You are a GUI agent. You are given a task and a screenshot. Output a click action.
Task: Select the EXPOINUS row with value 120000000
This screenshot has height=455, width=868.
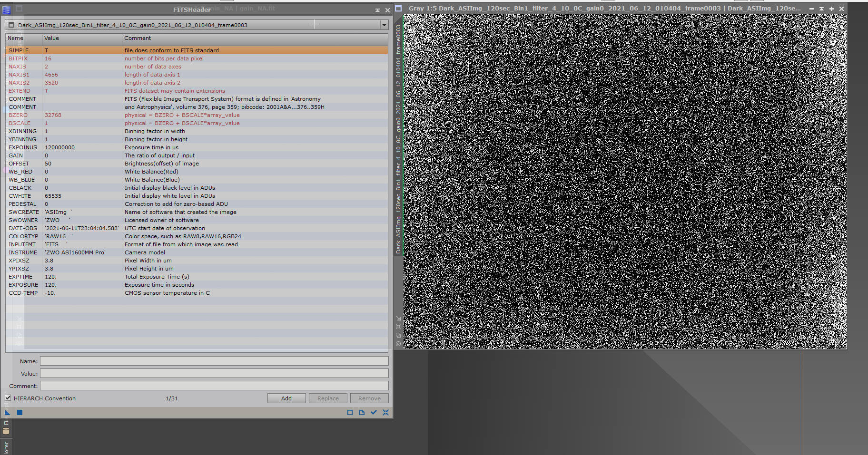click(x=197, y=147)
